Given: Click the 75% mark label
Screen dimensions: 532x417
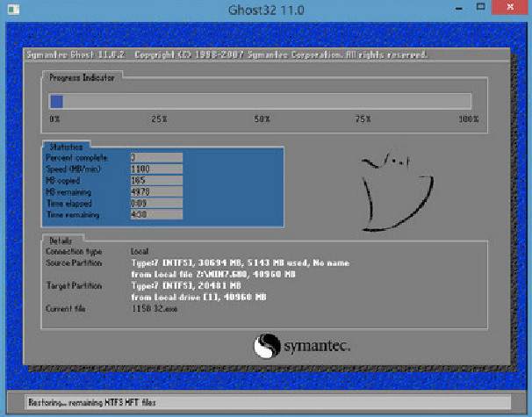Looking at the screenshot, I should pos(363,119).
